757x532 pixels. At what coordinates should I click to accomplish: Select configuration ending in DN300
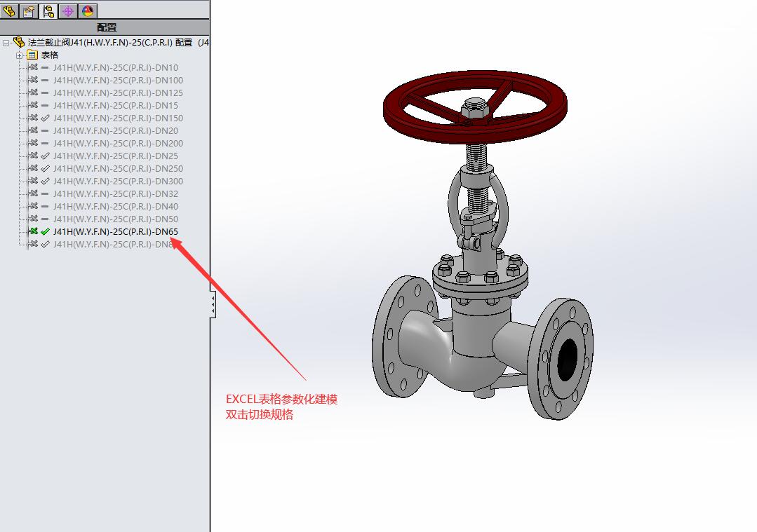pyautogui.click(x=118, y=181)
